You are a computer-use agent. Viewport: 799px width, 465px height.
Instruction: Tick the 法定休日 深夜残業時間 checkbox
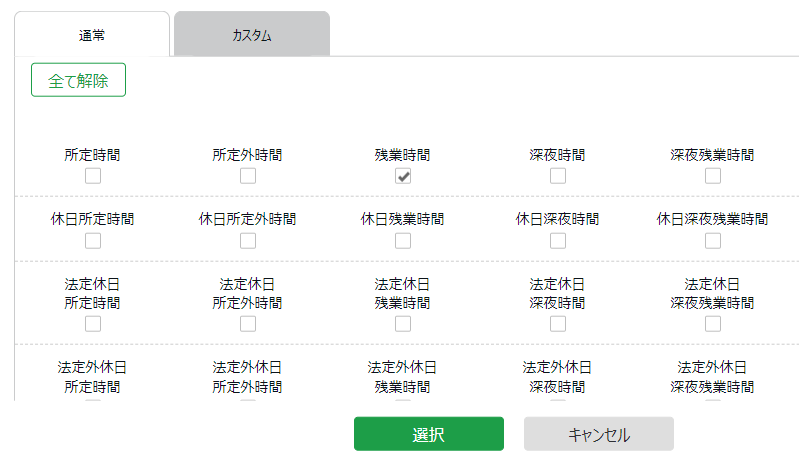[x=713, y=324]
